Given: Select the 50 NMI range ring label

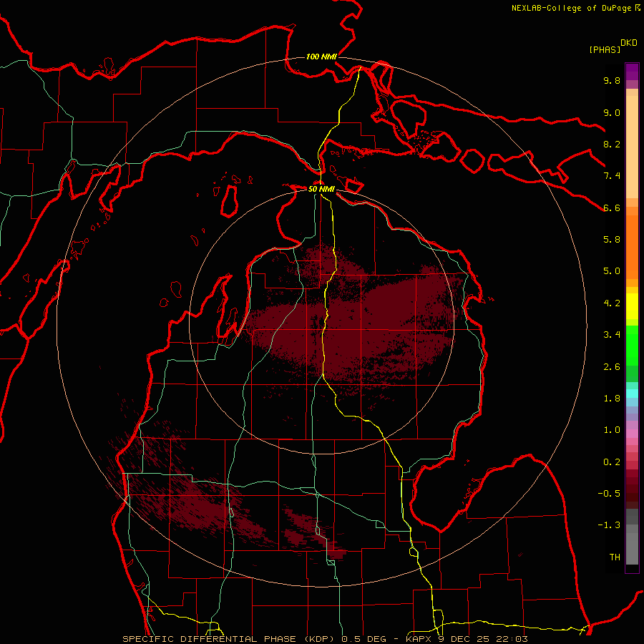Looking at the screenshot, I should tap(321, 189).
